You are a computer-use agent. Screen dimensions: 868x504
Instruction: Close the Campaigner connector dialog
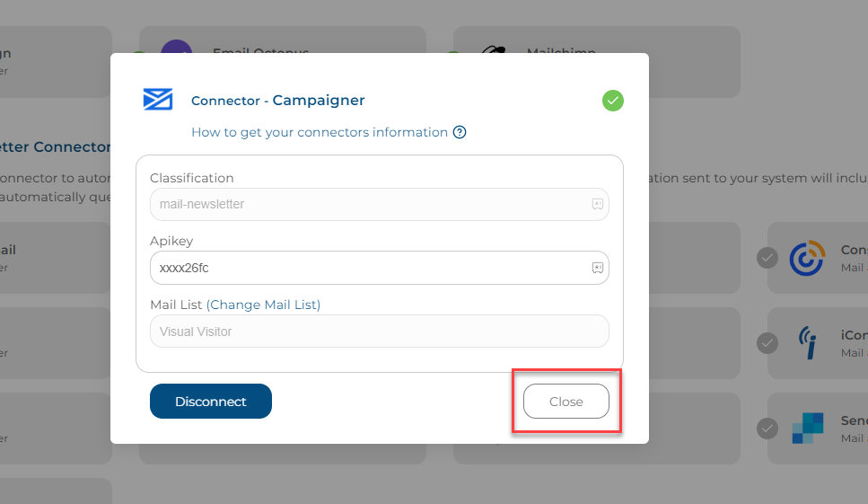click(x=566, y=402)
